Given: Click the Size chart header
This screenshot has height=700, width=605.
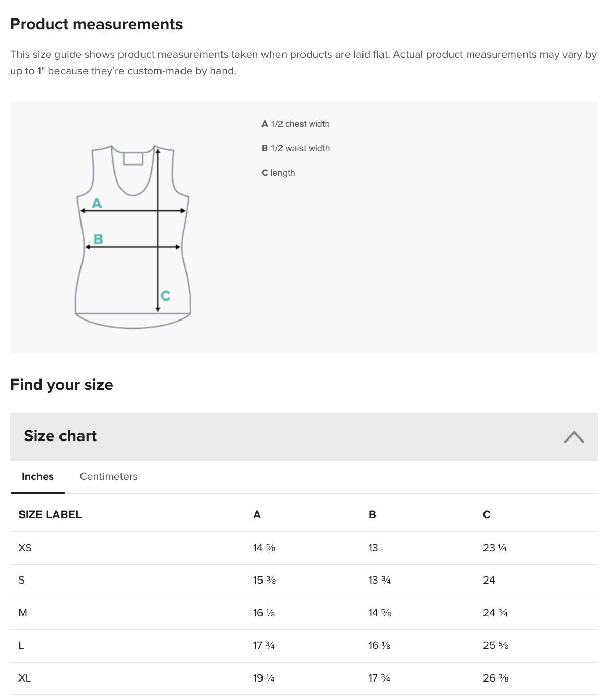Looking at the screenshot, I should tap(60, 435).
